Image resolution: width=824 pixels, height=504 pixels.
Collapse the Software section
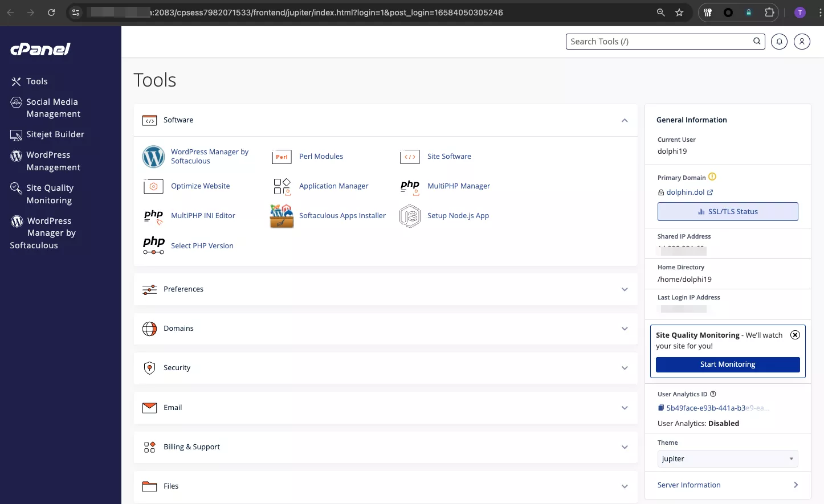click(x=625, y=120)
